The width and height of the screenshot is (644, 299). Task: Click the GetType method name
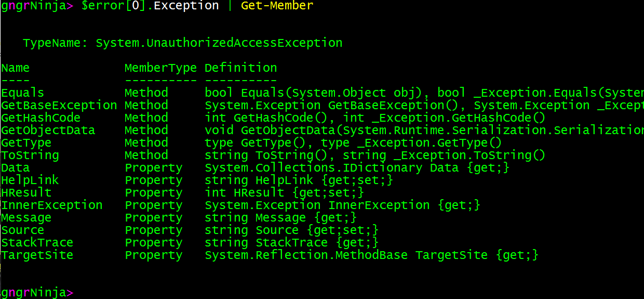[x=26, y=143]
